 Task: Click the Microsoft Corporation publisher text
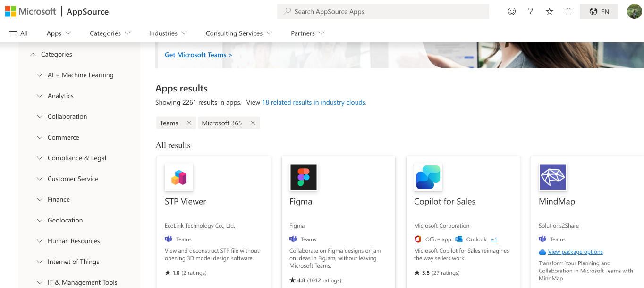[442, 226]
